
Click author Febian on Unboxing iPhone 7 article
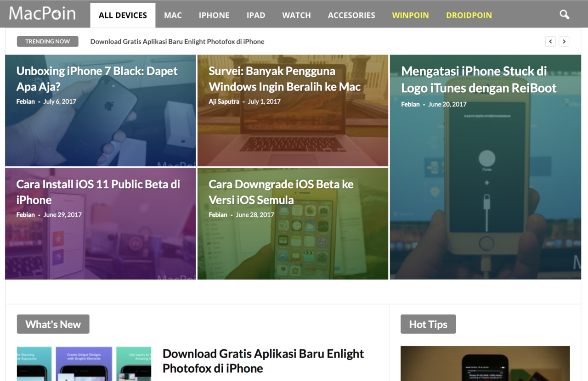[26, 101]
